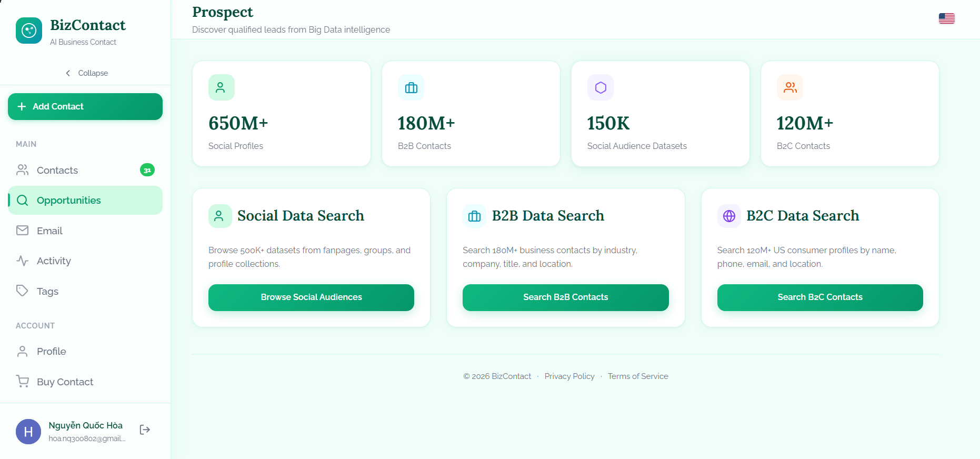Click the B2C Data Search globe icon
The height and width of the screenshot is (459, 980).
tap(729, 216)
